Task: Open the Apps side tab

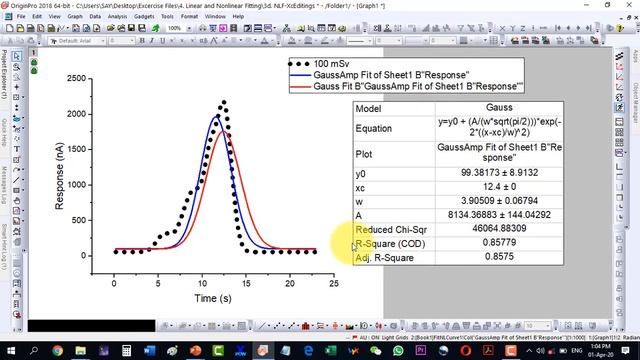Action: (x=636, y=56)
